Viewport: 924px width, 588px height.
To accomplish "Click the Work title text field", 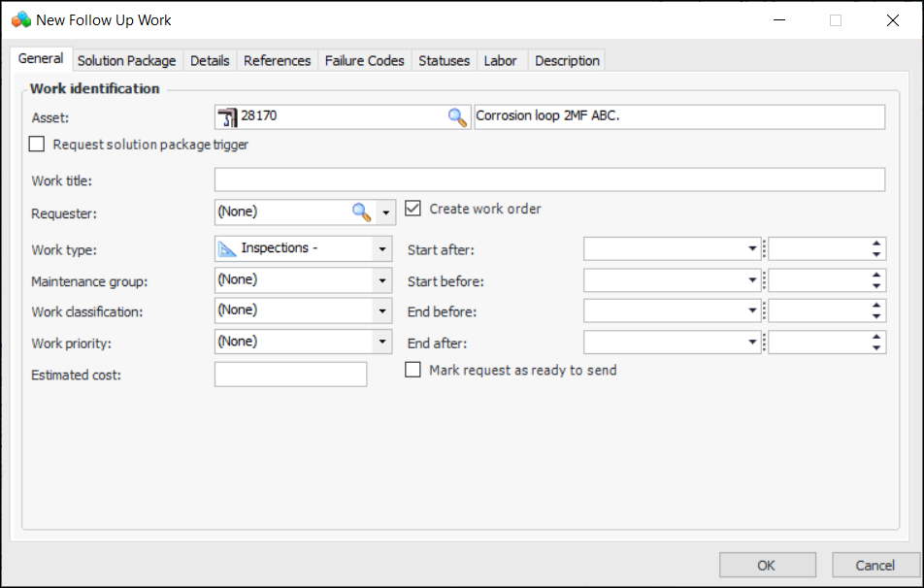I will [549, 180].
